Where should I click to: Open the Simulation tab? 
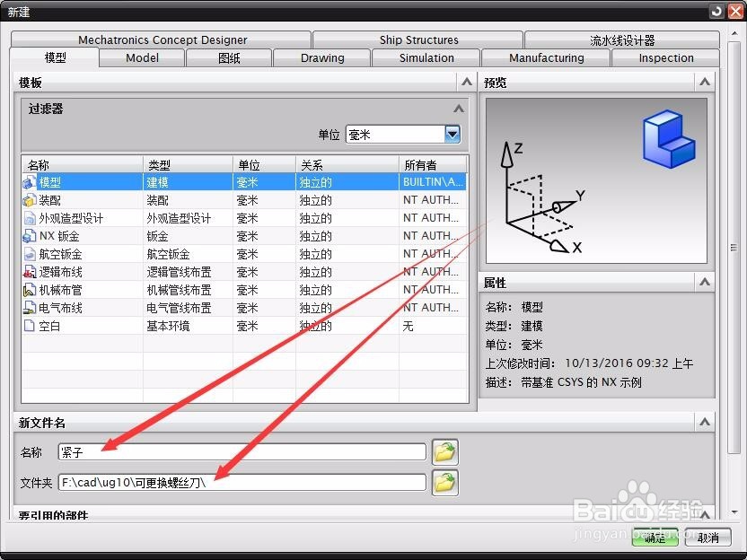426,58
